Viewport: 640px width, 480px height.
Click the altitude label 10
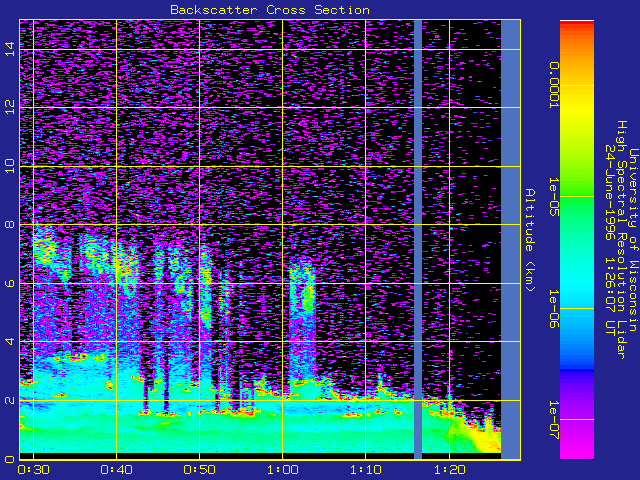(10, 166)
